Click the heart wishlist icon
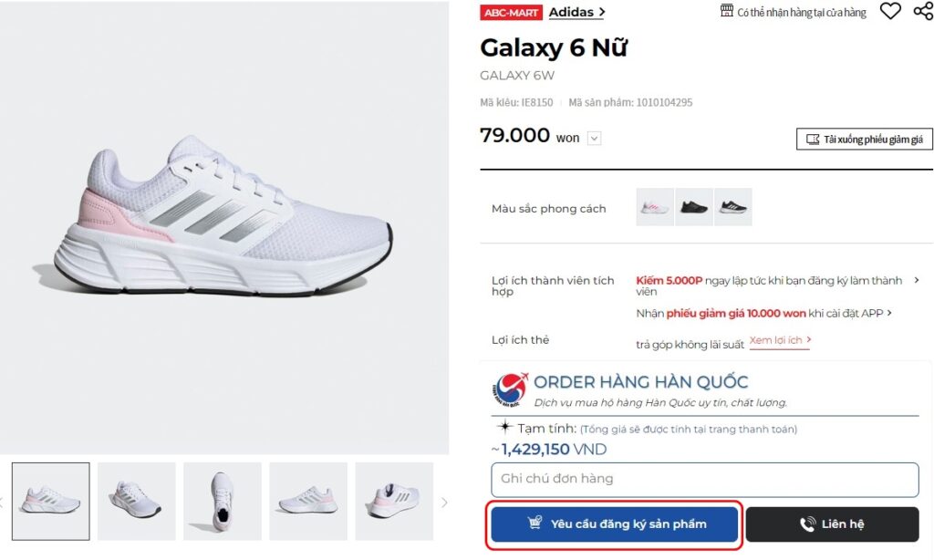The width and height of the screenshot is (934, 560). click(x=890, y=12)
